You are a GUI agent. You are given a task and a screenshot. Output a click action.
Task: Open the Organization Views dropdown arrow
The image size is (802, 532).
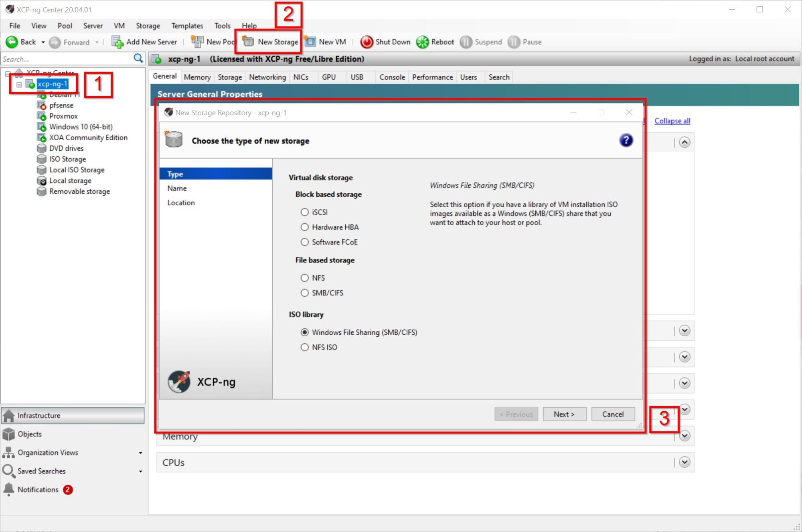coord(140,453)
